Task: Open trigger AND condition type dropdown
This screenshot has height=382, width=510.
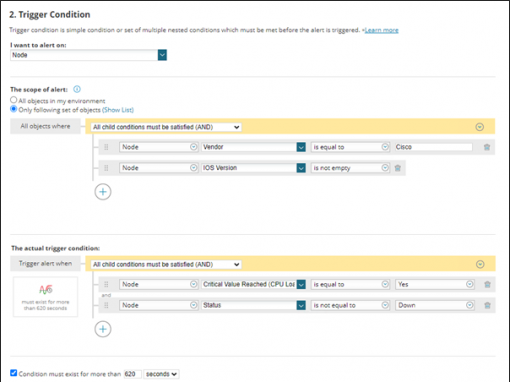Action: 166,264
